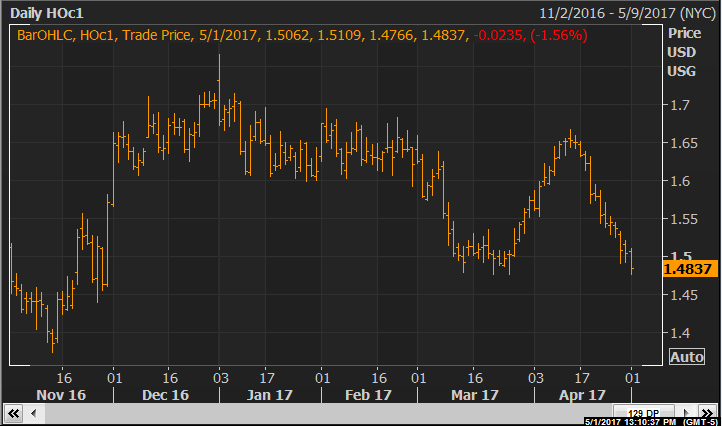722x426 pixels.
Task: Click the 1.4837 current price label
Action: click(x=690, y=269)
